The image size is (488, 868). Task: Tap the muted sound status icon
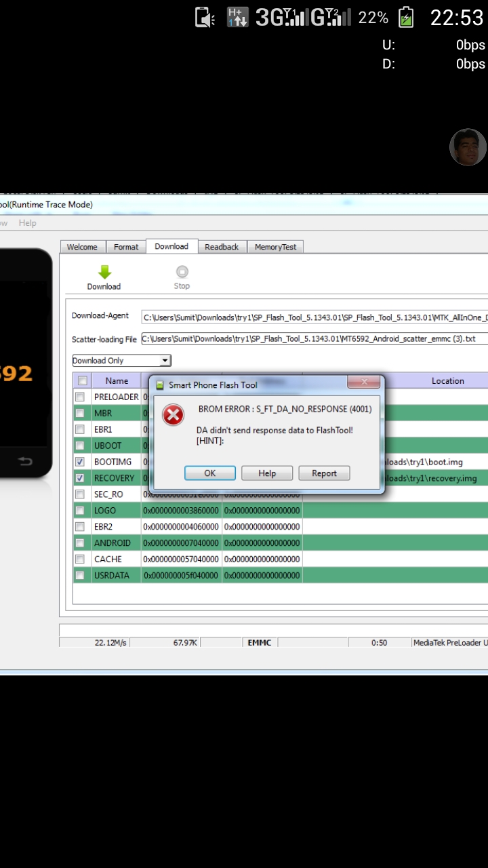point(205,17)
